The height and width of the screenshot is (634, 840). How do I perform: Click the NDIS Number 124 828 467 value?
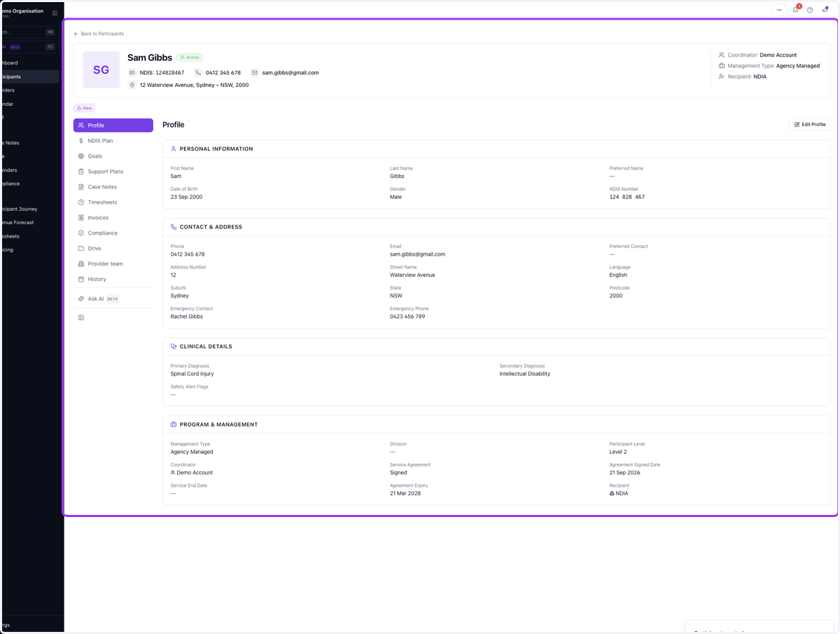pos(627,197)
